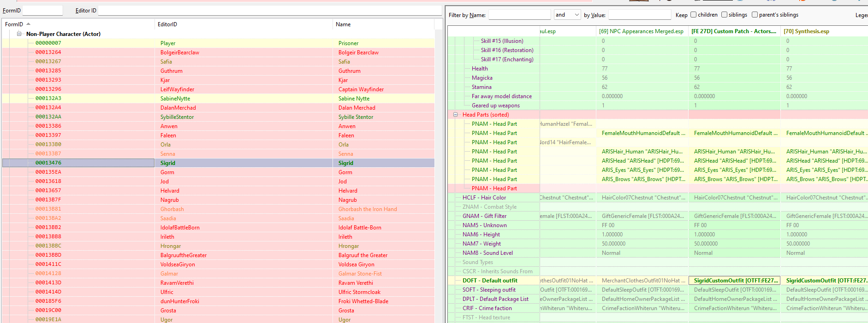Click into the Filter by Name field
The width and height of the screenshot is (868, 323).
[x=519, y=15]
